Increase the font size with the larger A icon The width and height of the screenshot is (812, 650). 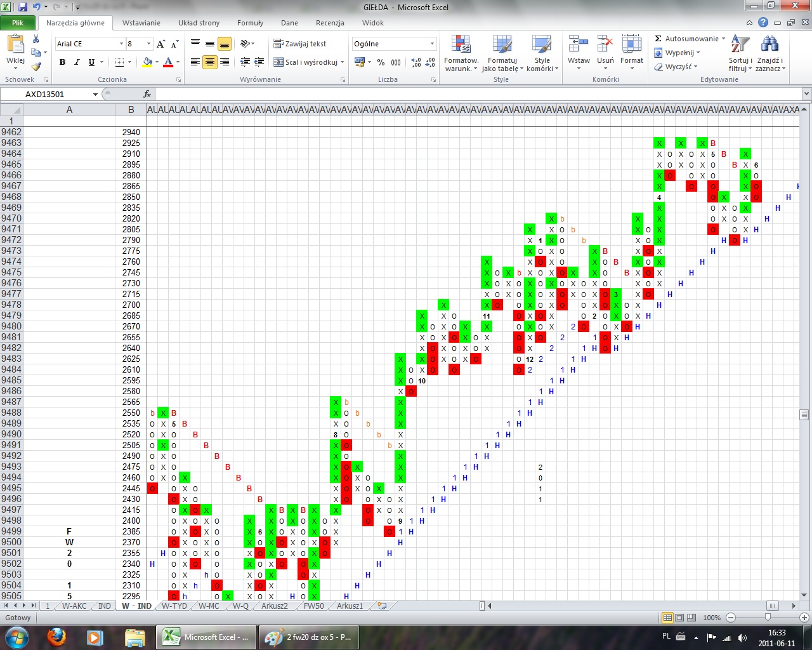tap(161, 44)
